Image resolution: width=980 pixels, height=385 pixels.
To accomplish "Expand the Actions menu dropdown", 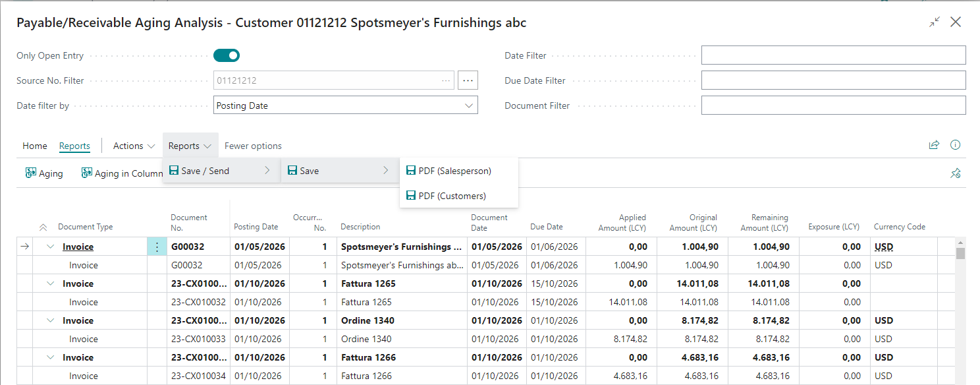I will [x=134, y=146].
